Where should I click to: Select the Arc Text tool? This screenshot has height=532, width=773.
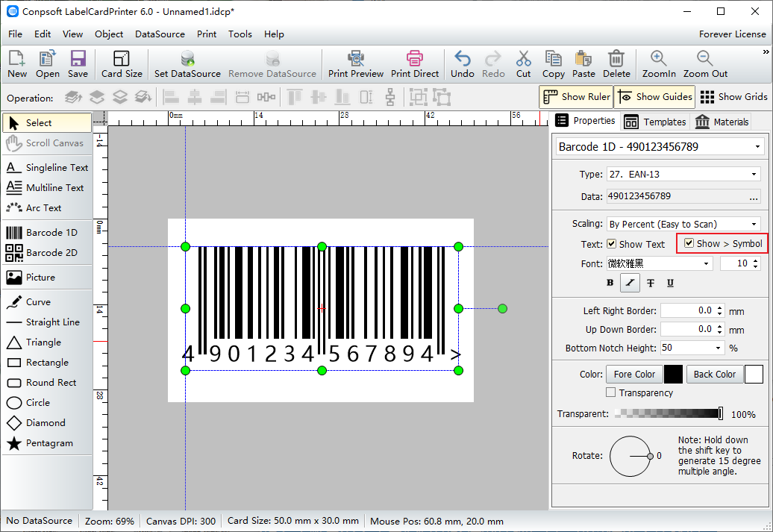(47, 208)
